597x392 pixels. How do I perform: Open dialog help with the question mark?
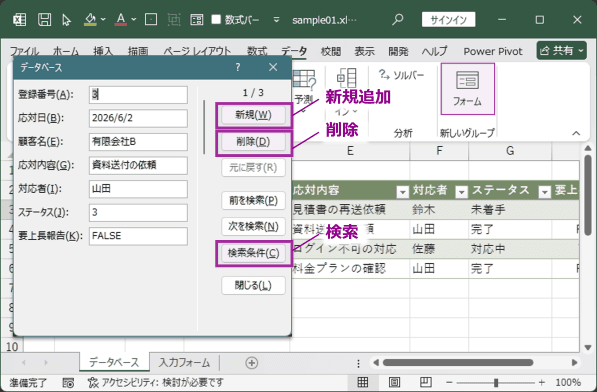point(238,67)
